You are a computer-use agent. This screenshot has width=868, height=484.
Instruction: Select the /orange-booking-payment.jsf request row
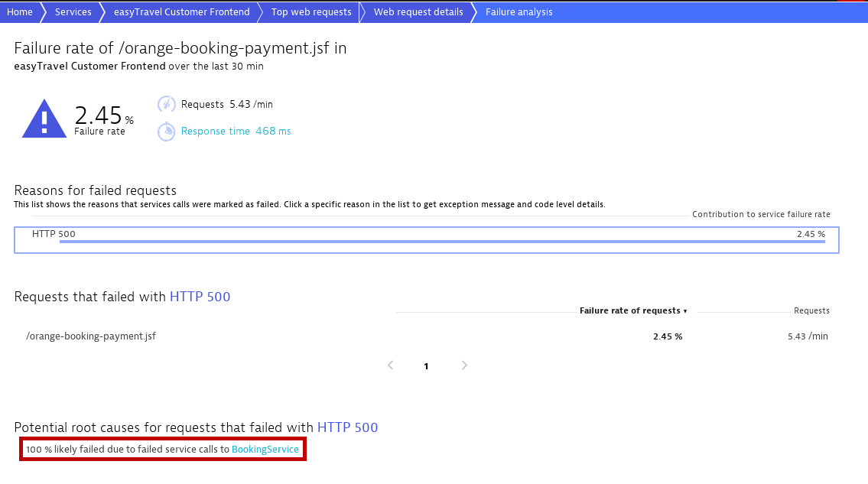(427, 336)
